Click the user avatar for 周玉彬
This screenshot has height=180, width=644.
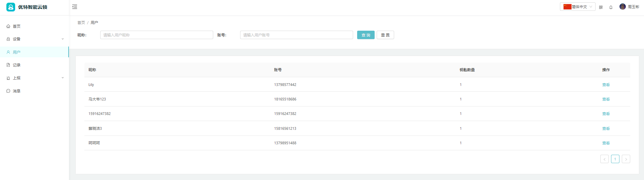[622, 7]
